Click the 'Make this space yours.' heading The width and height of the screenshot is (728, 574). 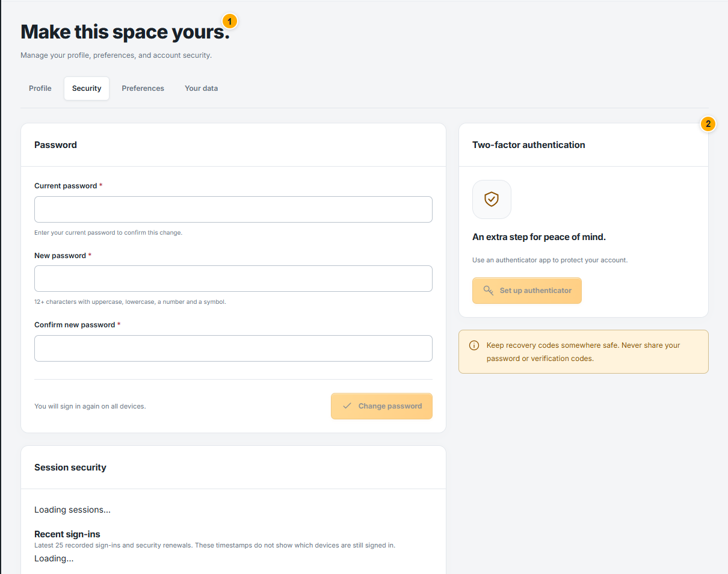point(125,32)
